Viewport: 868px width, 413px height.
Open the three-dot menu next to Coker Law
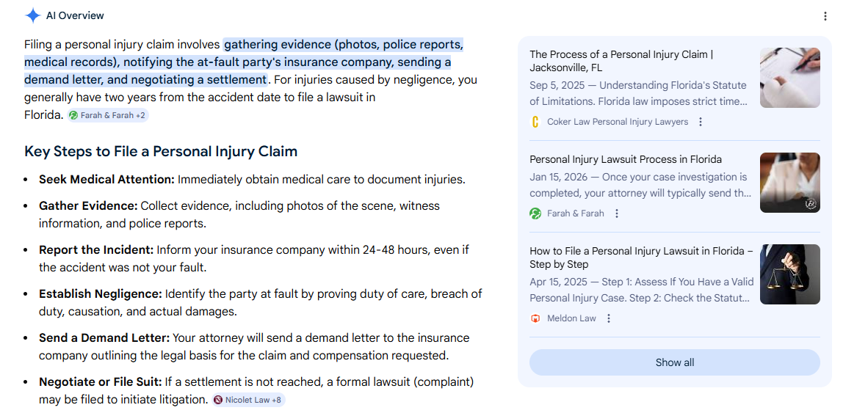701,122
